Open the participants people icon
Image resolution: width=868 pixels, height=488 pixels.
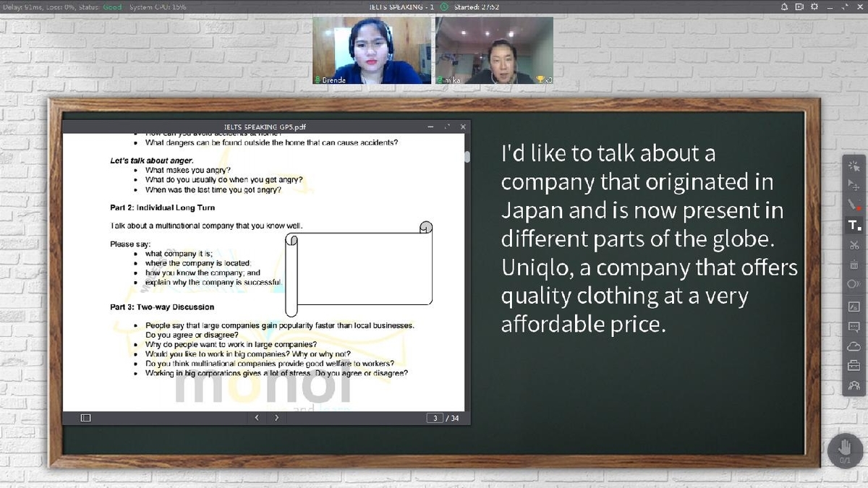854,385
